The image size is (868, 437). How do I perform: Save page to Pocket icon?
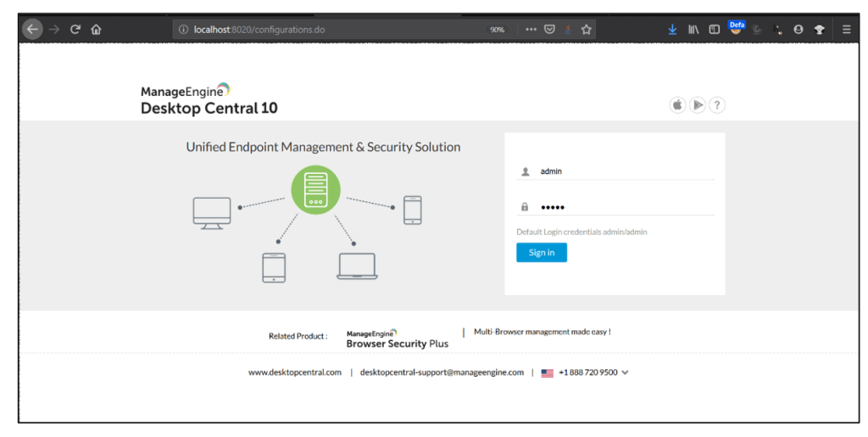point(549,30)
